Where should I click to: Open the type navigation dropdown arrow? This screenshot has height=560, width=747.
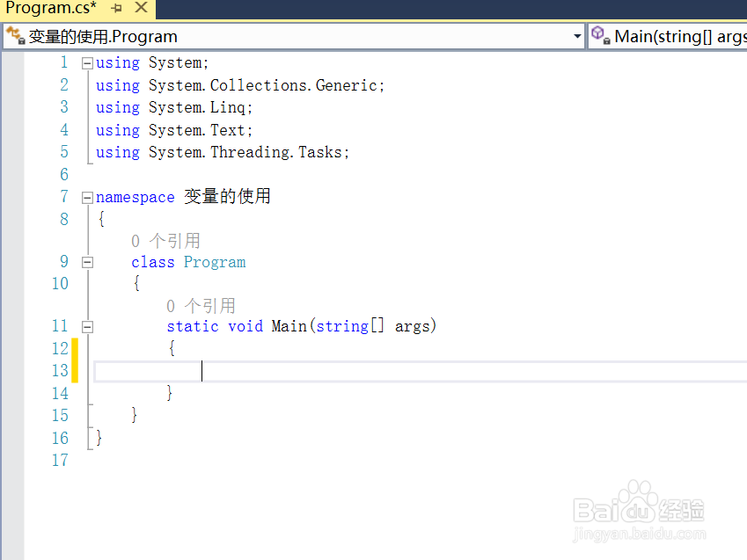(x=579, y=36)
